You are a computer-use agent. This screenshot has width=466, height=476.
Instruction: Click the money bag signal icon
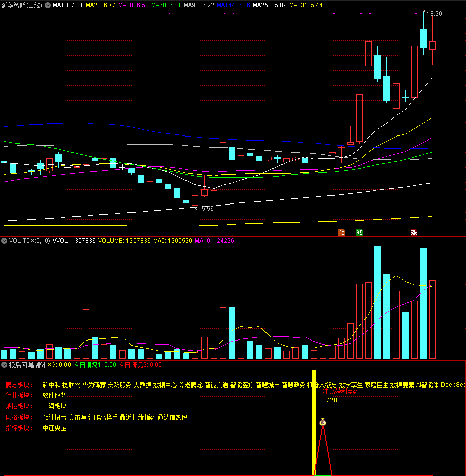[322, 422]
